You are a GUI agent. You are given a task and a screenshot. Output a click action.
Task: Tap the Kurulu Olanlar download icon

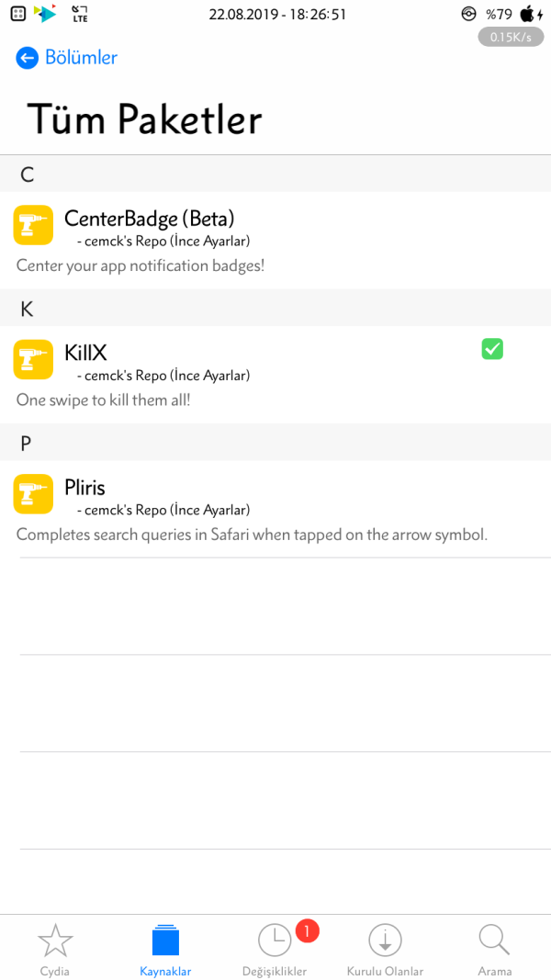click(x=385, y=941)
